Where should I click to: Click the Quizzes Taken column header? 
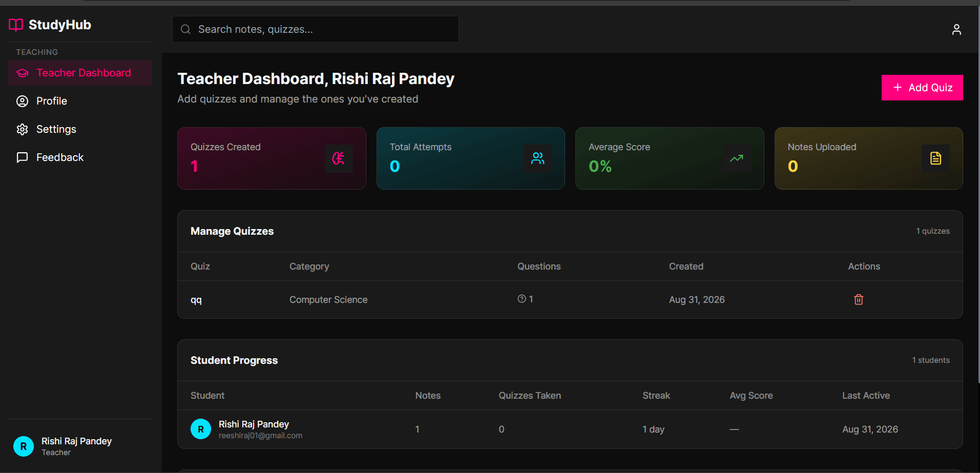pyautogui.click(x=530, y=396)
